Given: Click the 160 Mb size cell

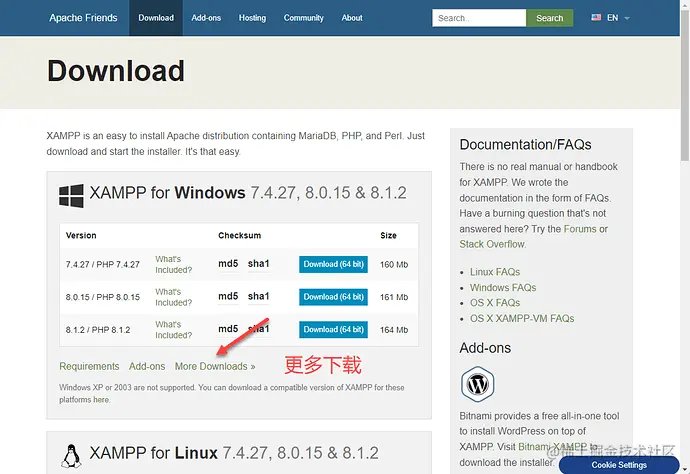Looking at the screenshot, I should (x=394, y=265).
